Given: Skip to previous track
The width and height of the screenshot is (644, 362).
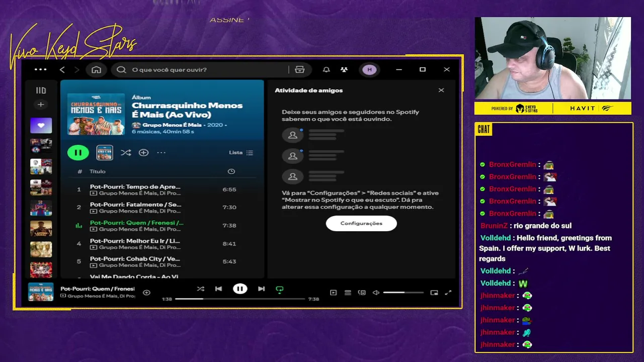Looking at the screenshot, I should click(x=218, y=289).
